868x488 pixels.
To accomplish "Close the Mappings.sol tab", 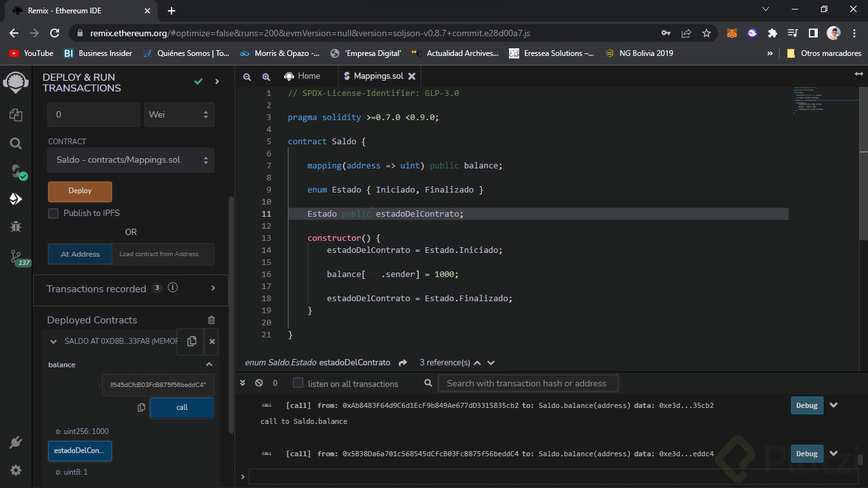I will coord(412,76).
